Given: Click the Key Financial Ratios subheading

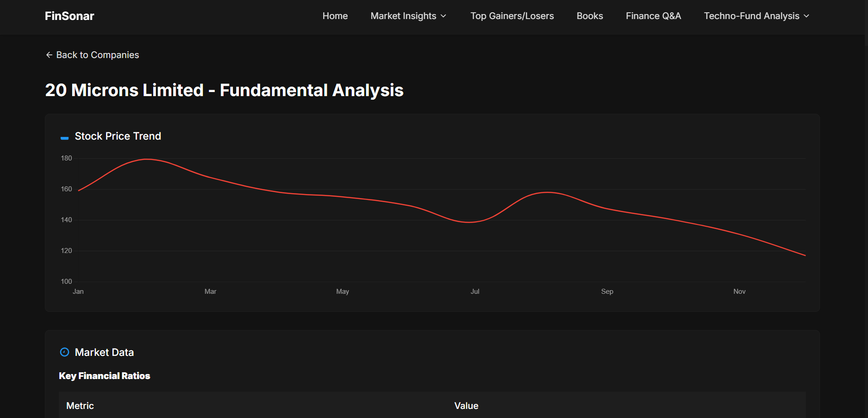Looking at the screenshot, I should [104, 376].
